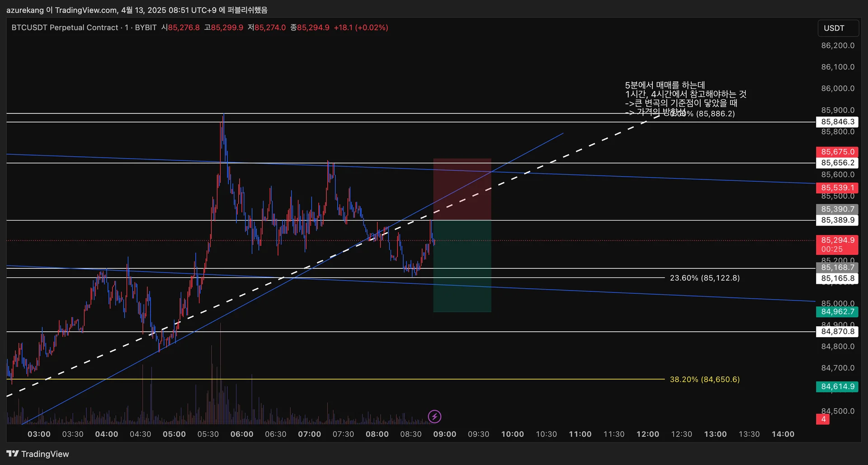
Task: Click the 85,656.2 horizontal line label
Action: (837, 163)
